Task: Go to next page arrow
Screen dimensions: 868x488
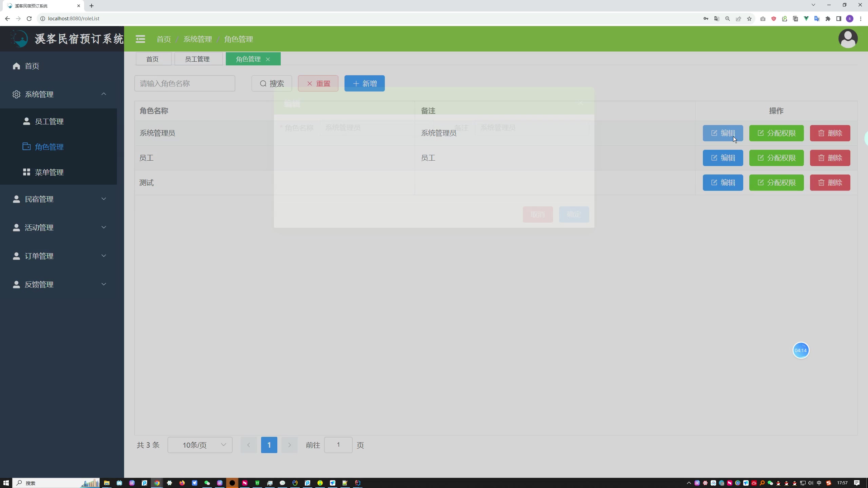Action: 290,445
